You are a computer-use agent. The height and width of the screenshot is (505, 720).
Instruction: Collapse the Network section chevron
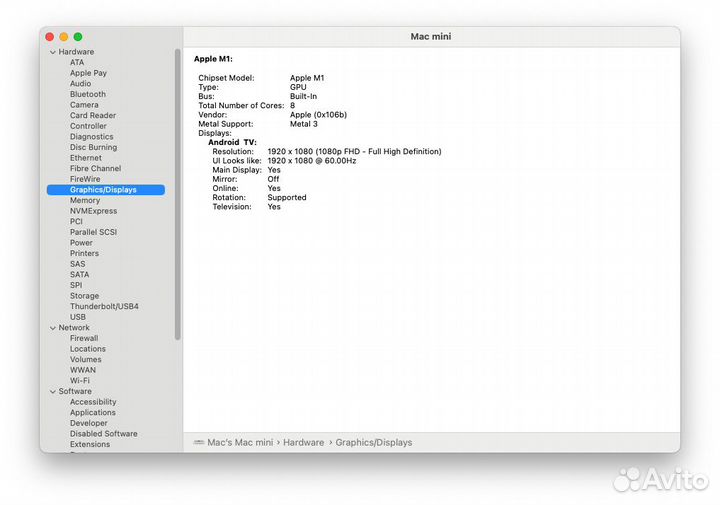tap(53, 328)
